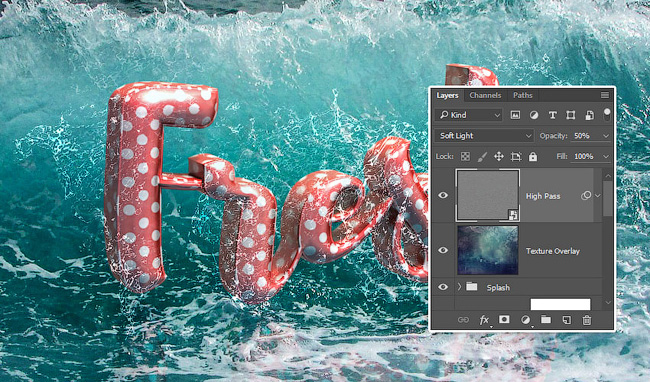Filter layers by type layers icon

click(552, 115)
